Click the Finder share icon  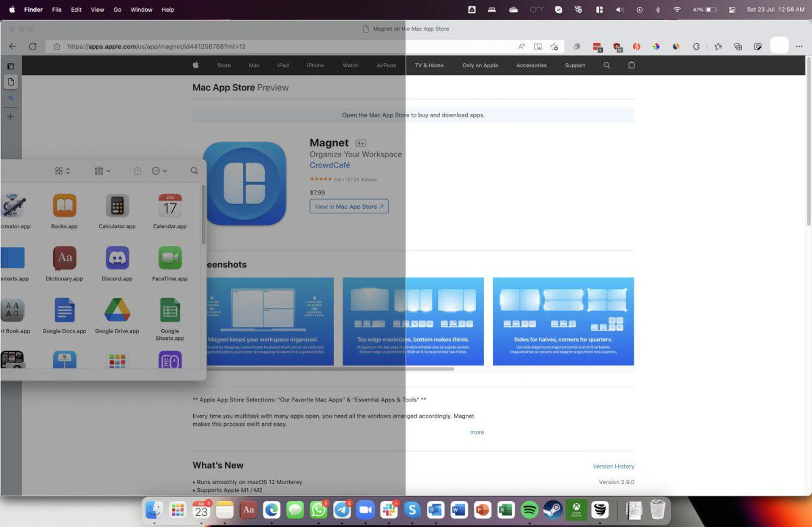137,171
